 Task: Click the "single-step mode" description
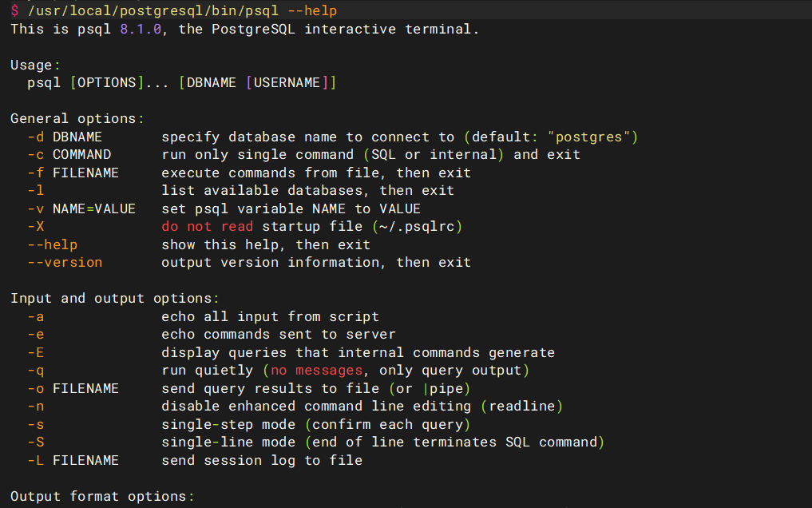(228, 424)
